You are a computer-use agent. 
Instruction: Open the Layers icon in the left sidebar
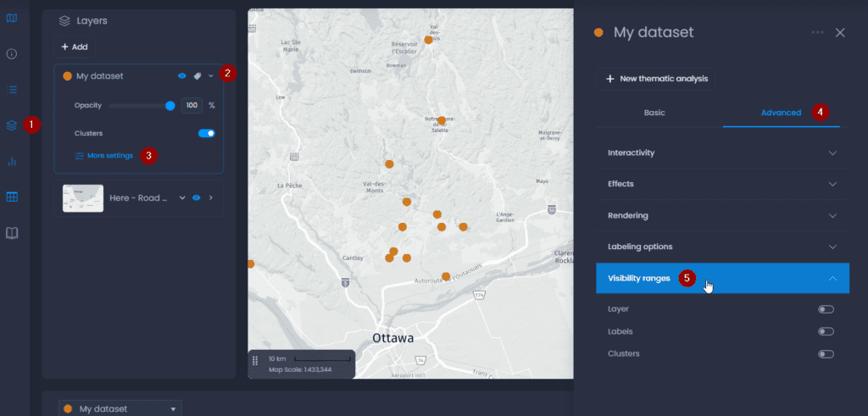pyautogui.click(x=12, y=125)
